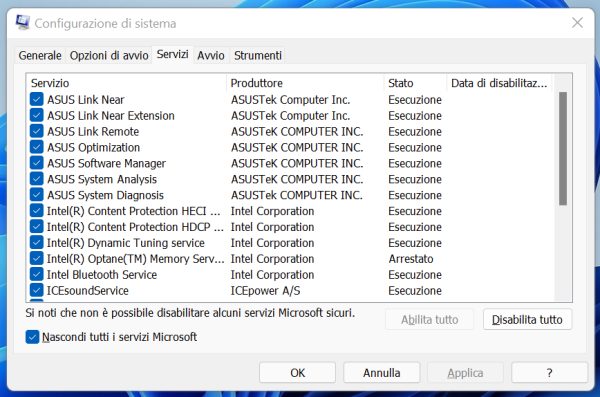Uncheck Intel(R) Content Protection HECI checkbox

[x=36, y=211]
